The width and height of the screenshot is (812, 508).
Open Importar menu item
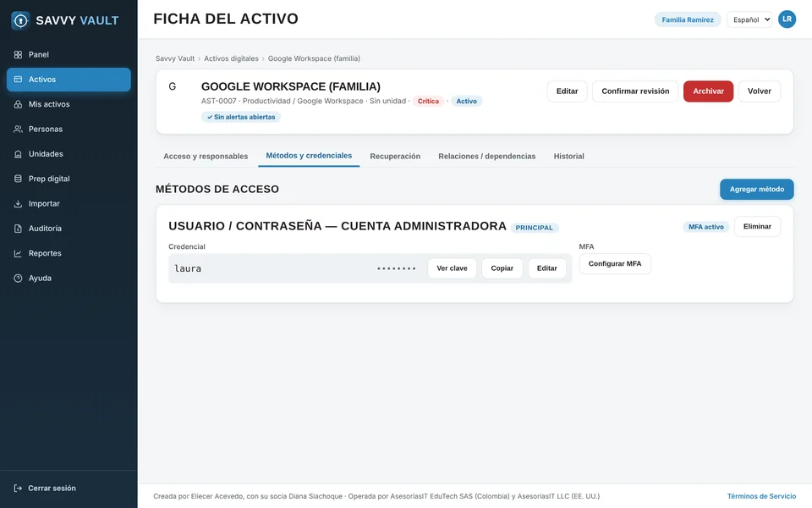click(x=69, y=204)
